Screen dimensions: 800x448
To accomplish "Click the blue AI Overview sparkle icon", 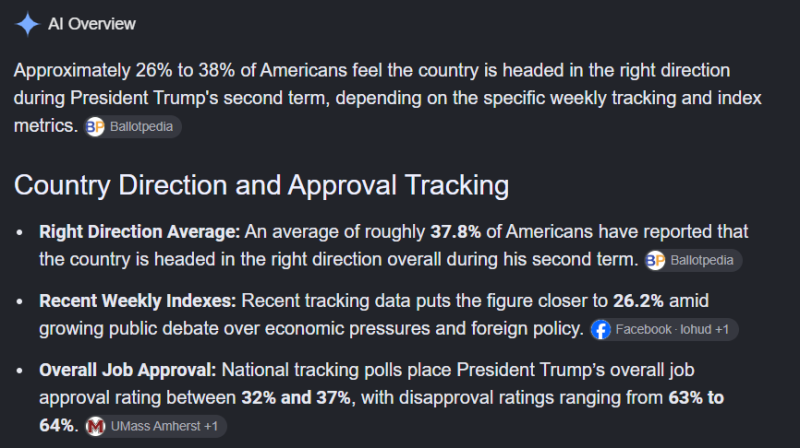I will click(27, 23).
